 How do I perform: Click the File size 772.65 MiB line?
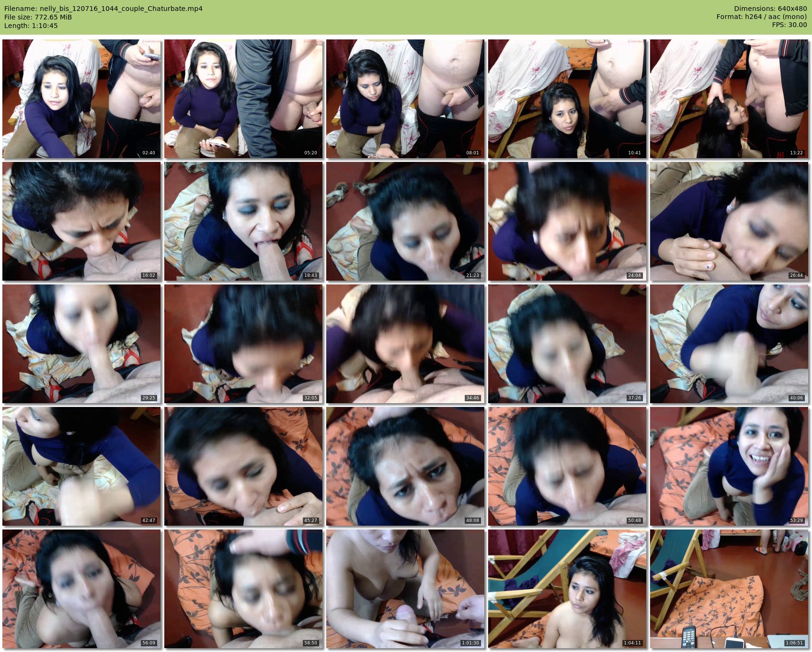pyautogui.click(x=38, y=17)
